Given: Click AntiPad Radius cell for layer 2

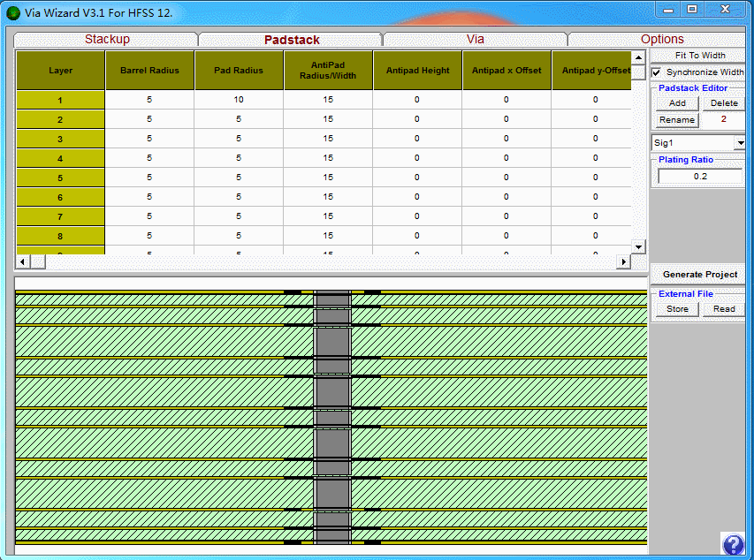Looking at the screenshot, I should point(328,118).
